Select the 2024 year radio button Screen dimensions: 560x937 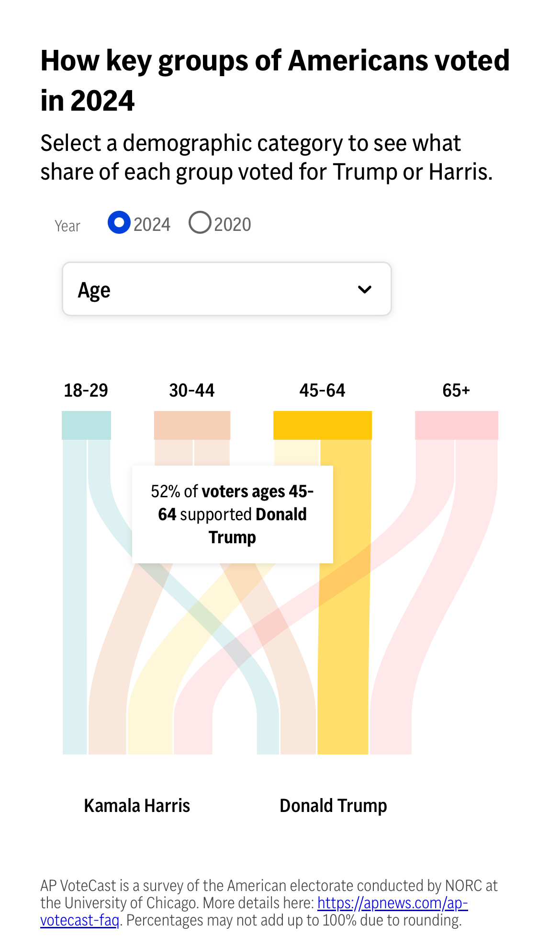119,223
